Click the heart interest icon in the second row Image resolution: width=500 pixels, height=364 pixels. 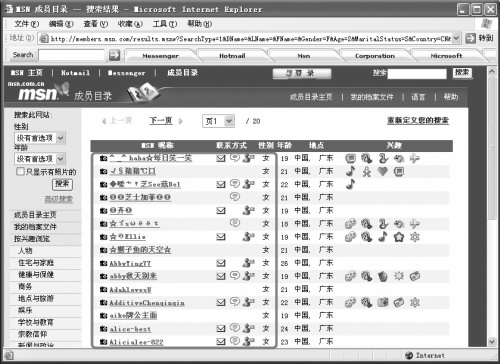[x=383, y=171]
